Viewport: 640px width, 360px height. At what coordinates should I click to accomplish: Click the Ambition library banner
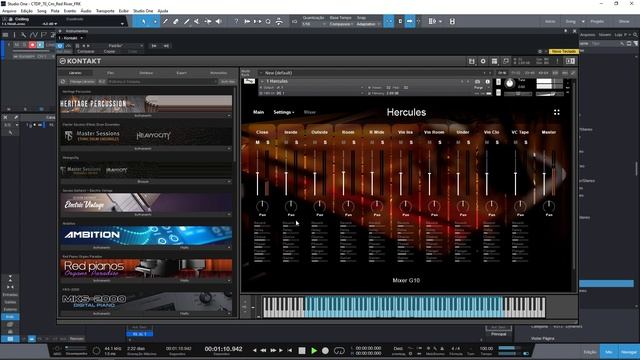[146, 236]
